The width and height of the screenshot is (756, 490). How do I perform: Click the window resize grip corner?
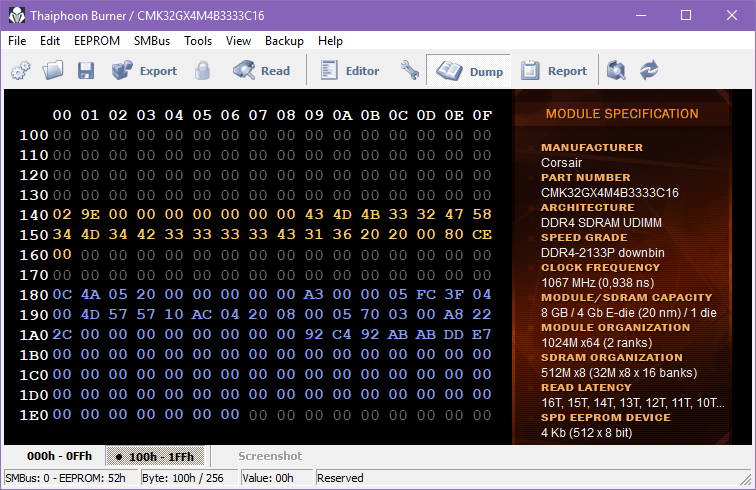pos(746,479)
